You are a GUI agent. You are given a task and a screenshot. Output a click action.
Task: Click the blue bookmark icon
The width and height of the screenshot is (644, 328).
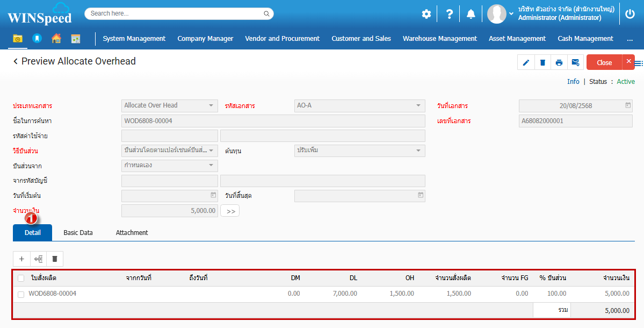37,39
